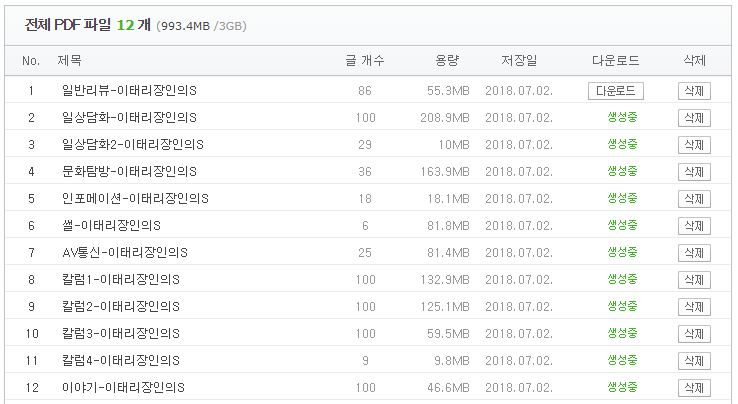Click 생성중 status for 썰-이태리장인의S
738x404 pixels.
tap(622, 225)
